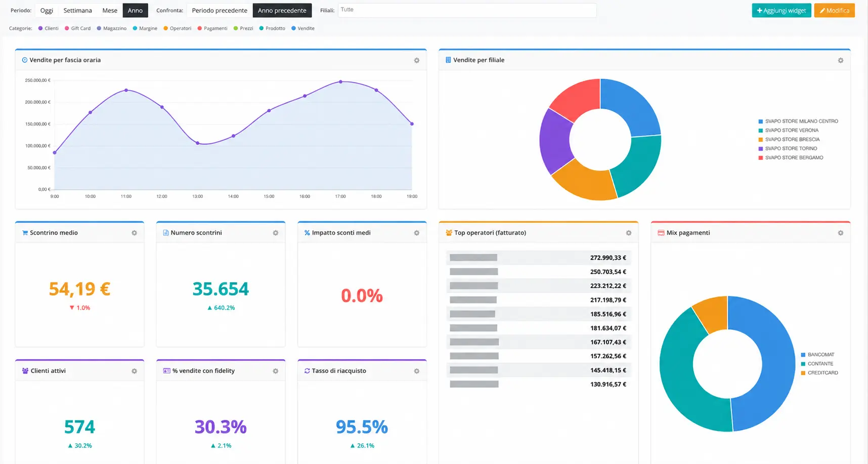This screenshot has width=868, height=464.
Task: Open gear of % vendite con fidelity
Action: 276,371
